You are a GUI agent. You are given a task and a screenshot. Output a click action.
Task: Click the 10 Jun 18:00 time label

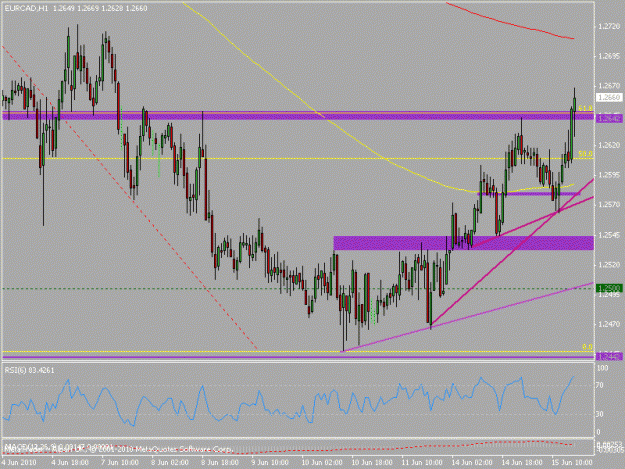click(x=372, y=463)
